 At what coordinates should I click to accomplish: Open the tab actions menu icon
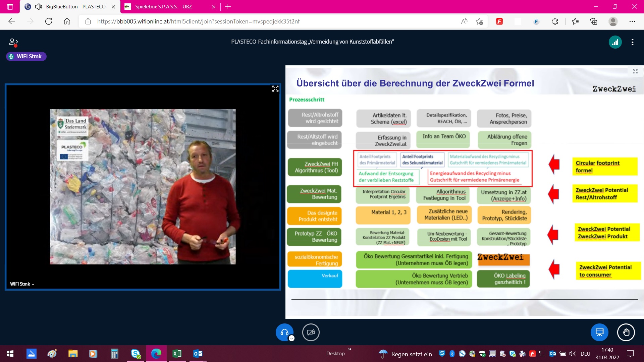10,7
